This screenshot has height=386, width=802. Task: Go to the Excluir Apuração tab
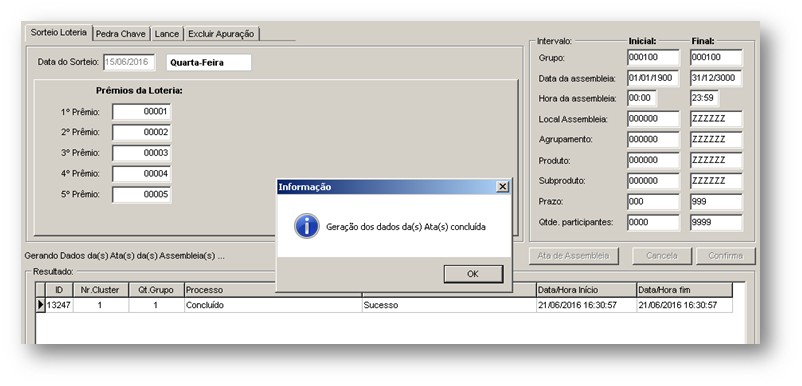[221, 34]
